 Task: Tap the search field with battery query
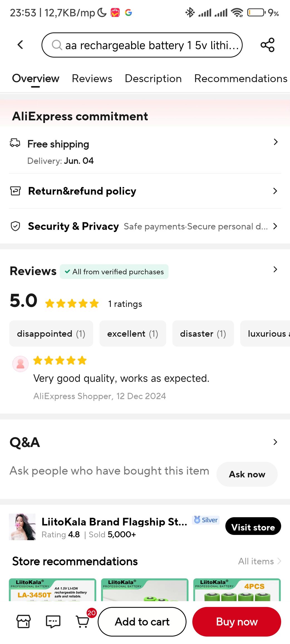(x=142, y=45)
